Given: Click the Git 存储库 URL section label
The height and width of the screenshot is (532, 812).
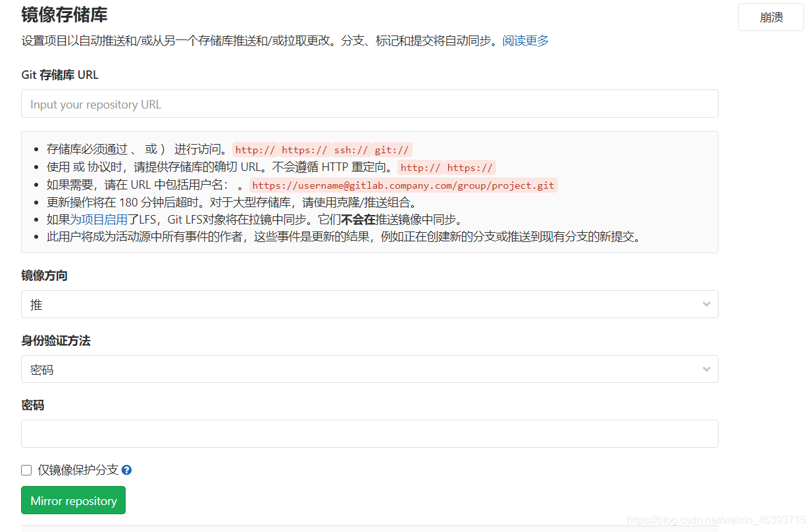Looking at the screenshot, I should tap(59, 74).
